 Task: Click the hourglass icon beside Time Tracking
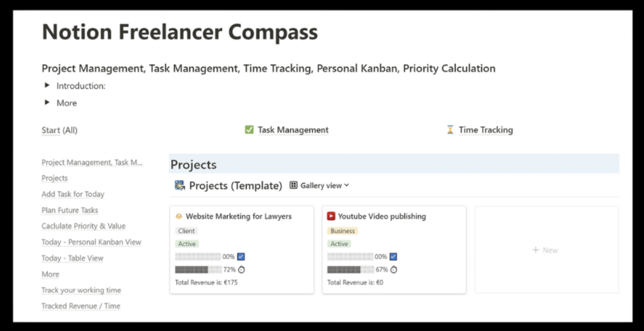(x=451, y=130)
